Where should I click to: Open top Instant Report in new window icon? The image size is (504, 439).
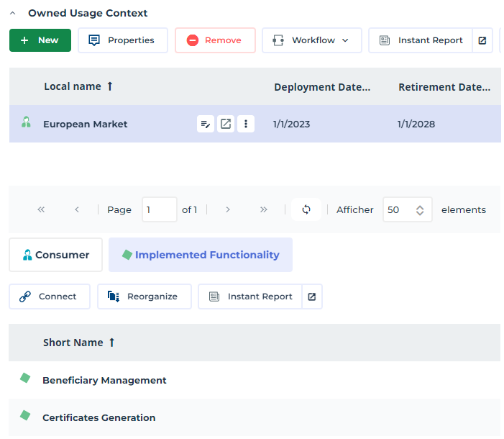[482, 40]
